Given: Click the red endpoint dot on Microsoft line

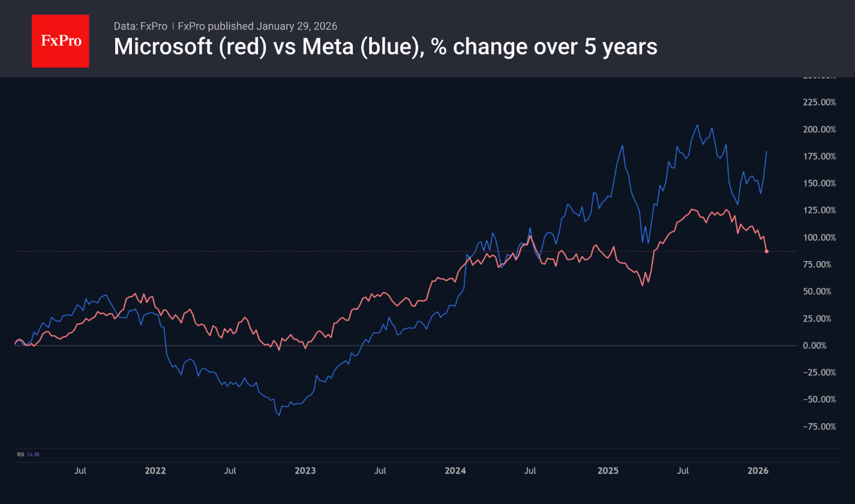Looking at the screenshot, I should (x=767, y=251).
